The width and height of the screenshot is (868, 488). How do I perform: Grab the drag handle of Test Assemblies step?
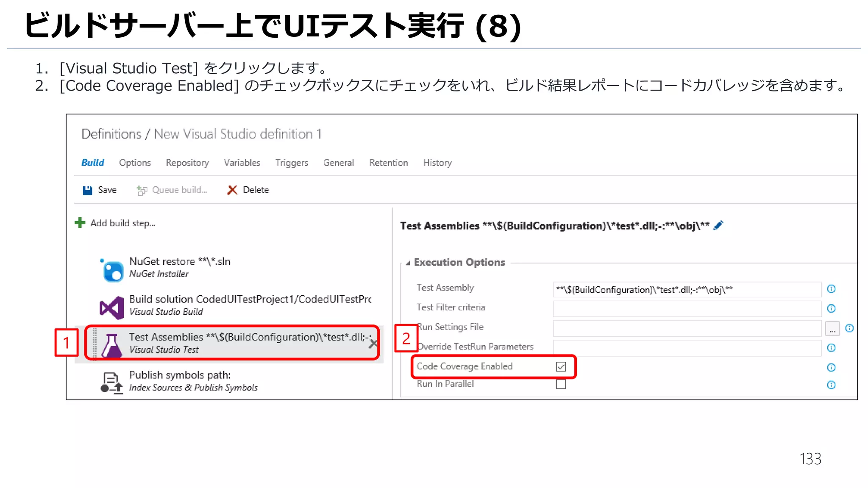(95, 344)
